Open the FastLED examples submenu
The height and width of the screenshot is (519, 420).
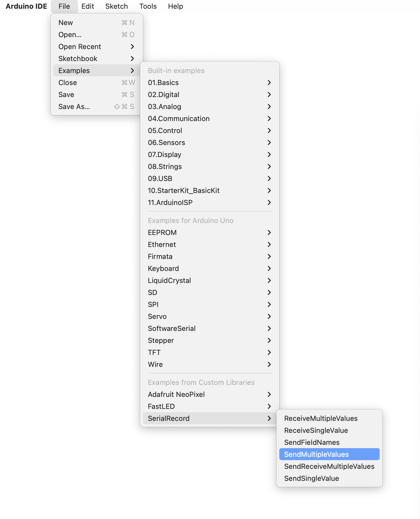coord(209,406)
